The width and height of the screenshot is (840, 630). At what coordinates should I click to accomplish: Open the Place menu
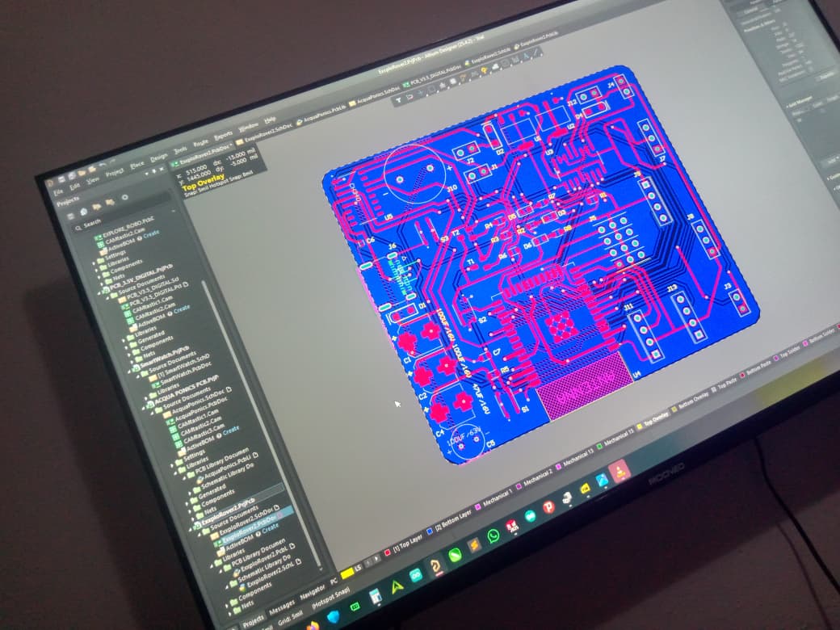point(137,165)
